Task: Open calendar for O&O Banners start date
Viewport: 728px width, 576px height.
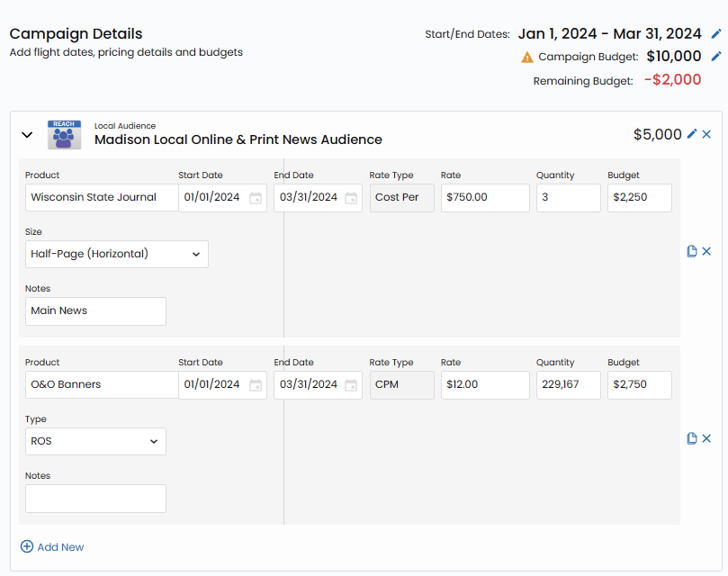Action: [256, 385]
